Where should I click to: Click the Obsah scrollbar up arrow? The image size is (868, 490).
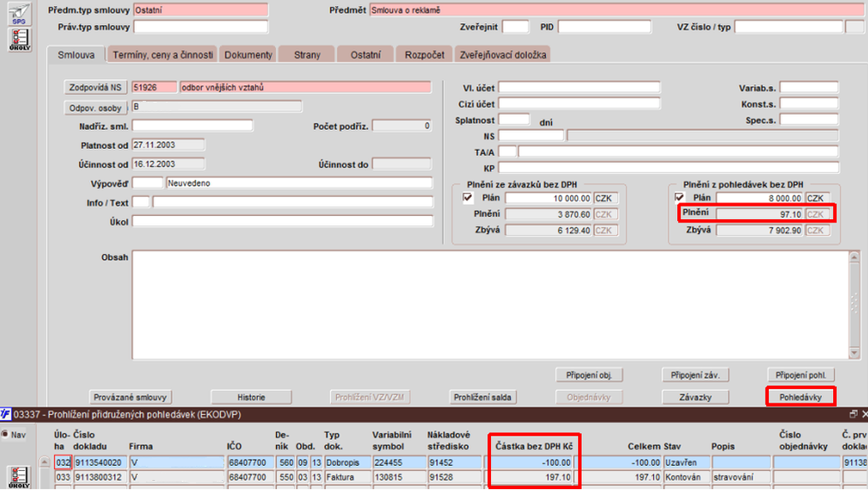(x=854, y=257)
